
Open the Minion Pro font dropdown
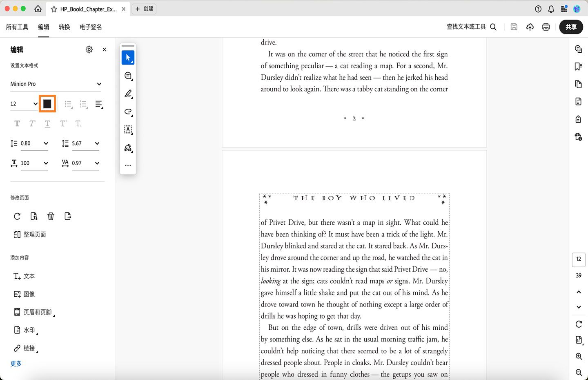[56, 84]
